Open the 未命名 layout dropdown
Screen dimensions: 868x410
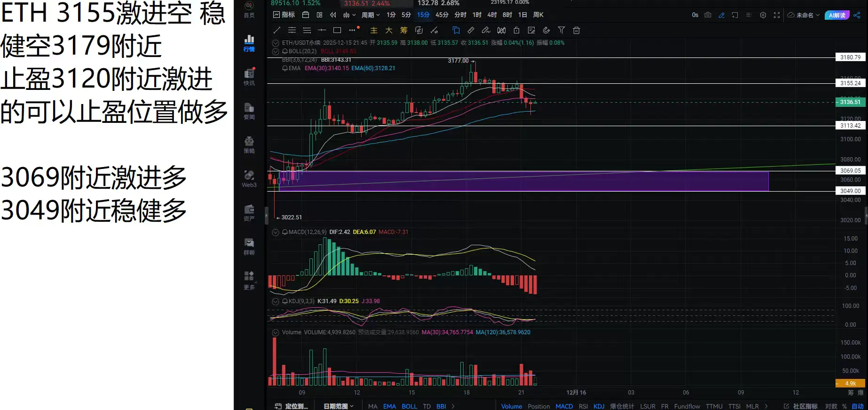click(x=804, y=15)
